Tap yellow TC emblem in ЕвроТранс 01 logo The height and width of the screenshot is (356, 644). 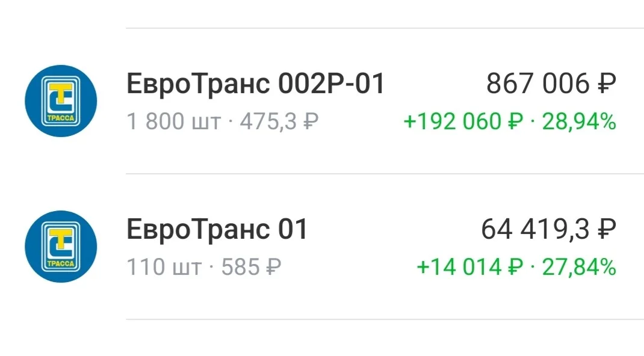[61, 242]
